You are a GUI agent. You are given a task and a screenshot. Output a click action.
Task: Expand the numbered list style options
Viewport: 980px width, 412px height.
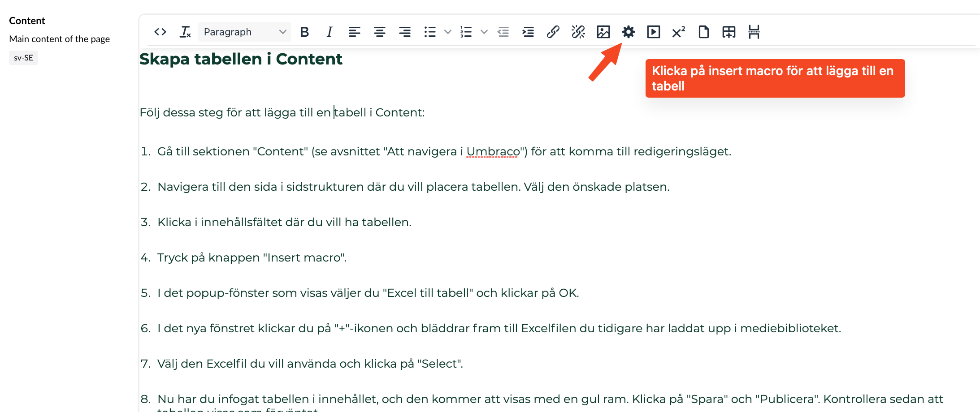[x=484, y=32]
